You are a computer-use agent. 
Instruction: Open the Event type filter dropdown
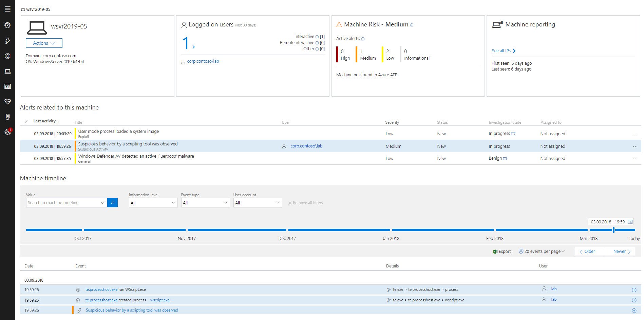point(205,202)
